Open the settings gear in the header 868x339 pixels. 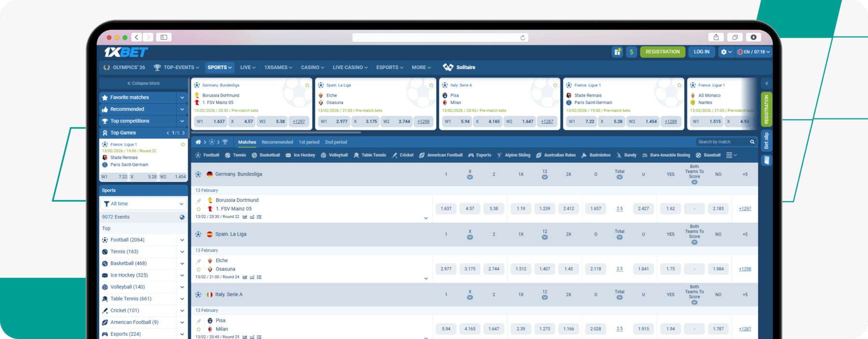click(724, 52)
